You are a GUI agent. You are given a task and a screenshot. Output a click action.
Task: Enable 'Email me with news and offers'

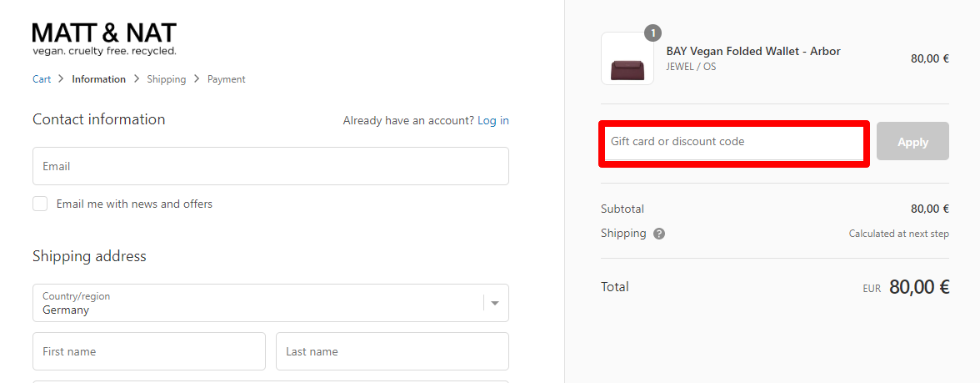pos(40,204)
